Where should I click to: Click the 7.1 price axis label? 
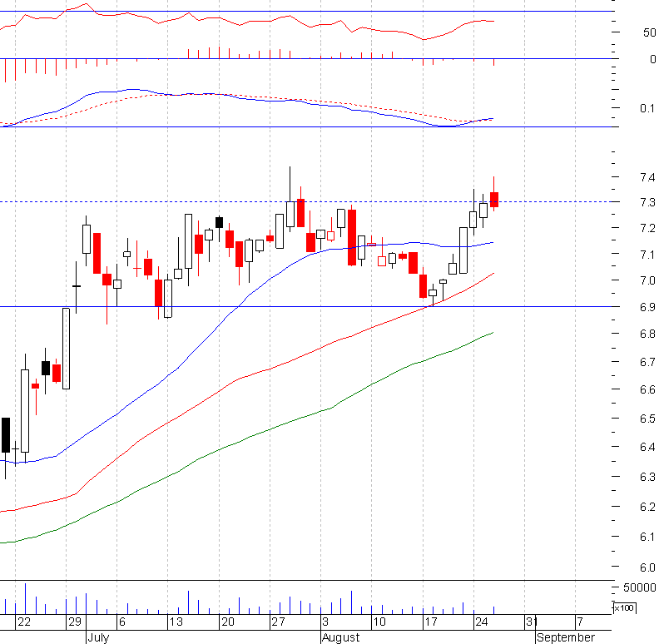point(647,255)
